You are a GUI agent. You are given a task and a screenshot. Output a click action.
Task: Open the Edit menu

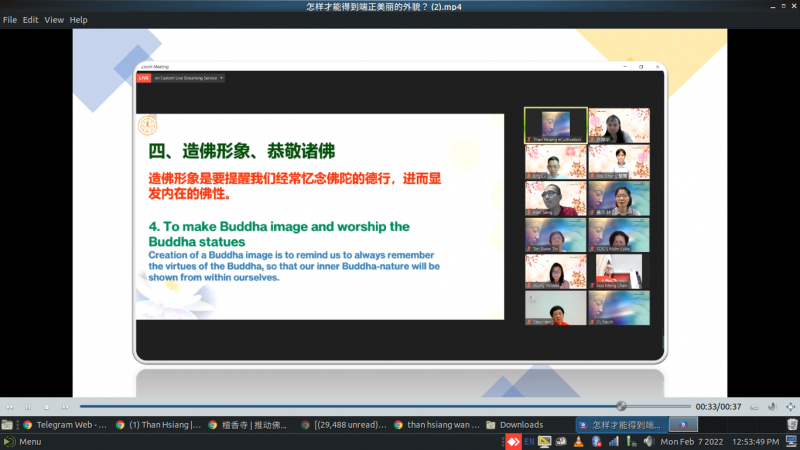coord(31,20)
